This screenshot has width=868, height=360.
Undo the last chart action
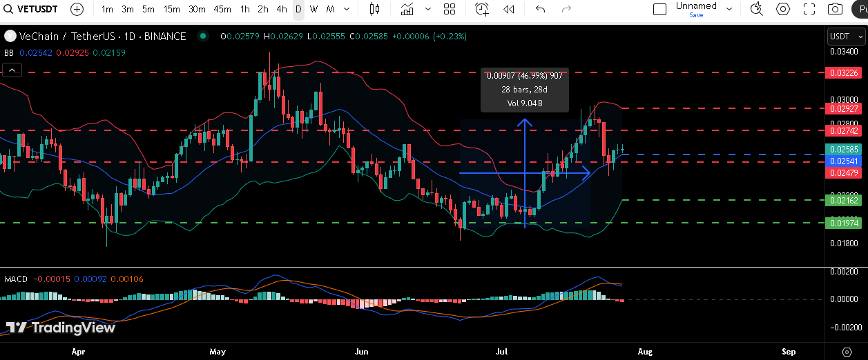pos(541,10)
